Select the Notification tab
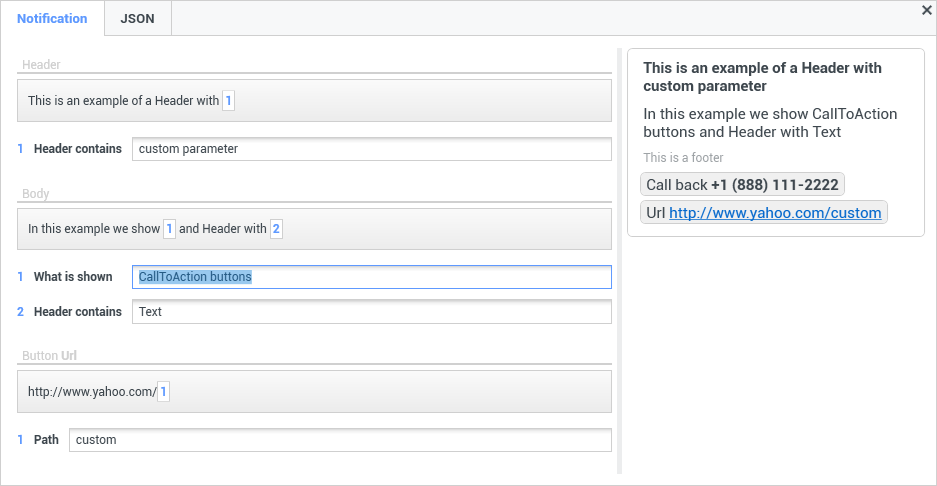 (52, 19)
